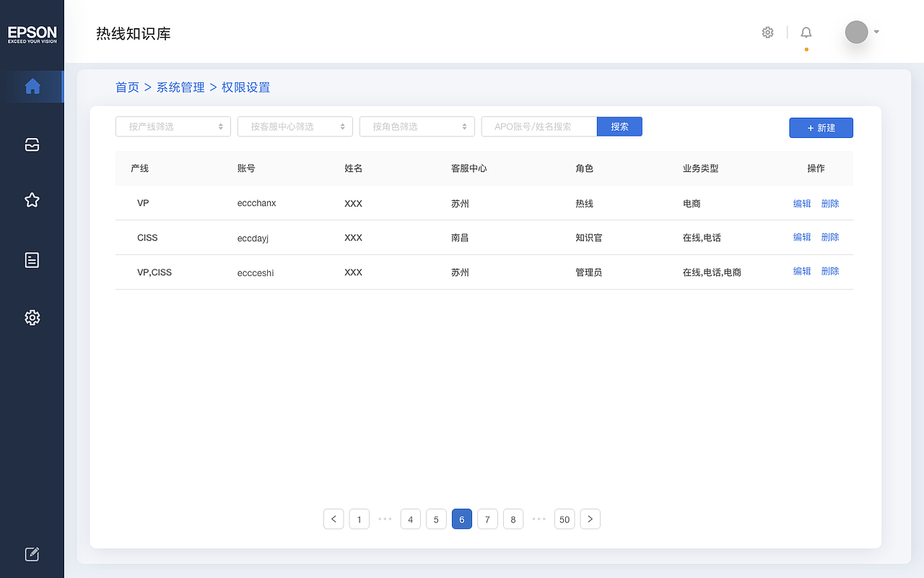The image size is (924, 578).
Task: Click the 搜索 search button
Action: click(619, 126)
